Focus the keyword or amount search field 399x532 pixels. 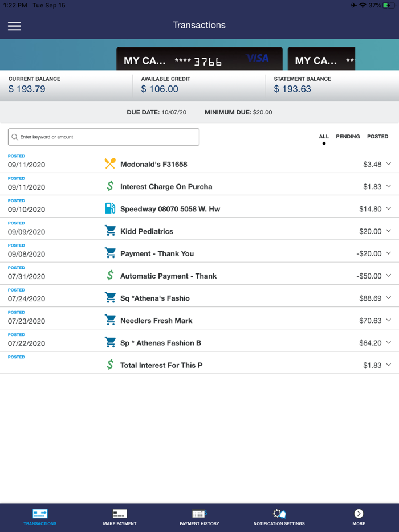tap(104, 137)
